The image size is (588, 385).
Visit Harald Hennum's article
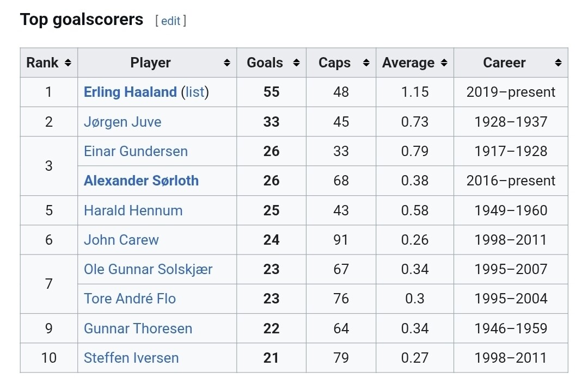click(133, 210)
